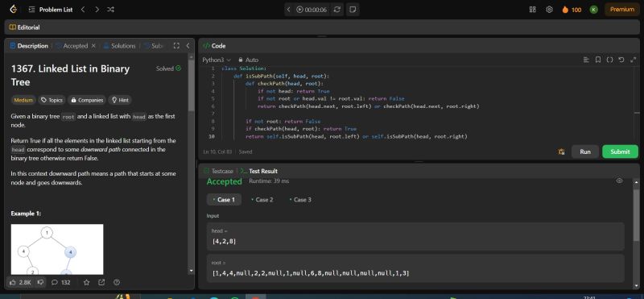The width and height of the screenshot is (644, 299).
Task: Click the Solved status indicator
Action: point(168,69)
